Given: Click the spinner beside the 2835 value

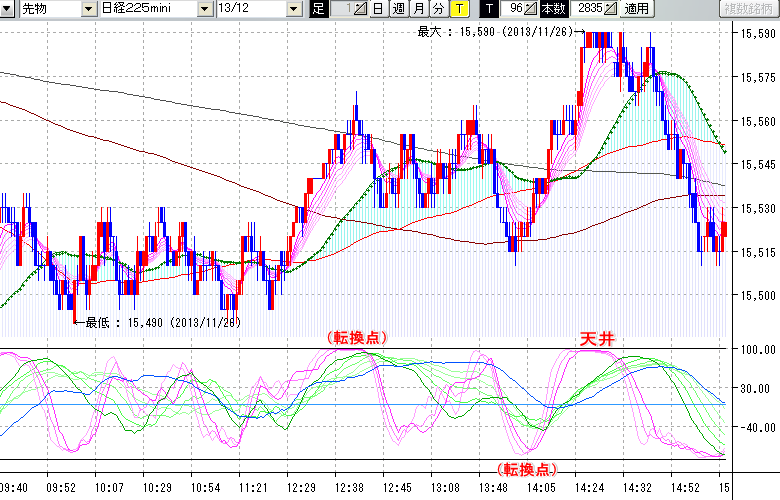Looking at the screenshot, I should (610, 9).
